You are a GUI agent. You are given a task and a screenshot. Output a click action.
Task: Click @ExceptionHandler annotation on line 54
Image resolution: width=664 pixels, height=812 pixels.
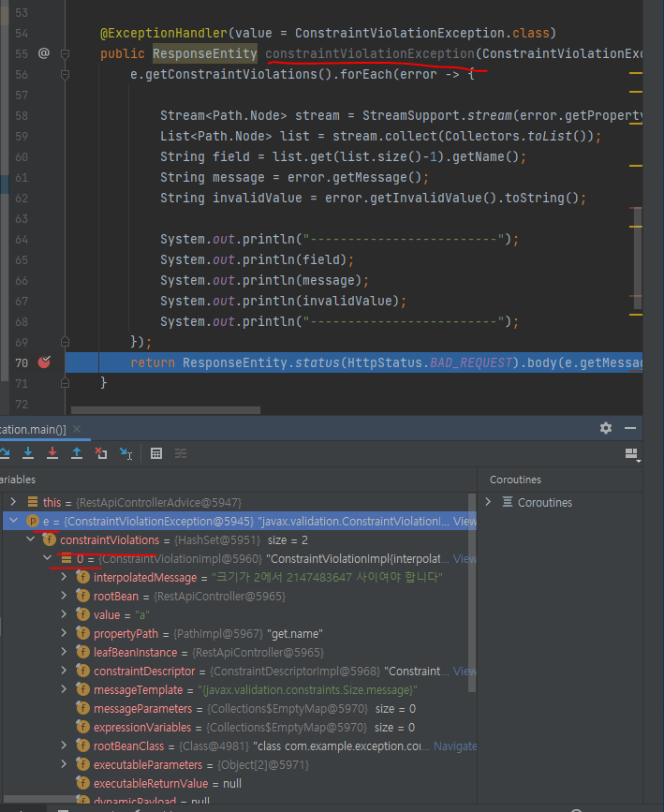click(164, 33)
